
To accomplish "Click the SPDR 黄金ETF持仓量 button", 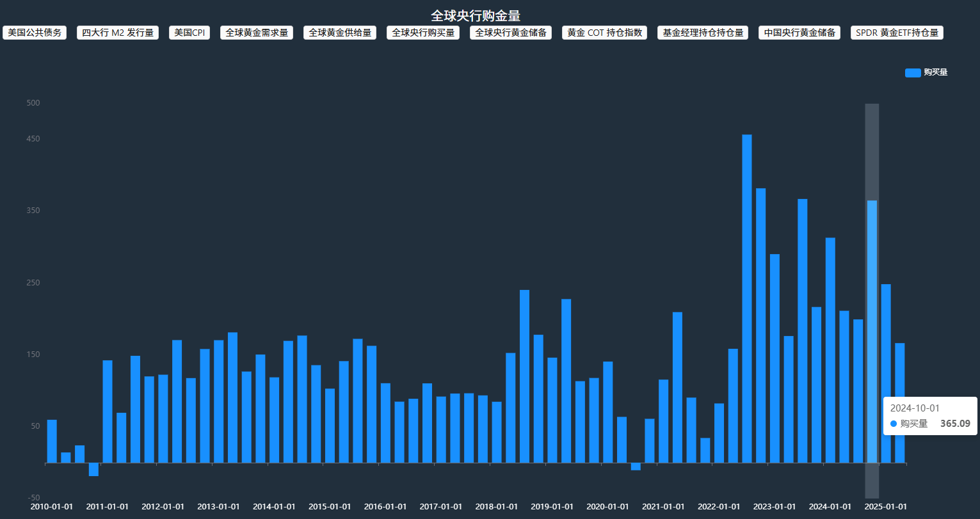I will click(x=897, y=33).
